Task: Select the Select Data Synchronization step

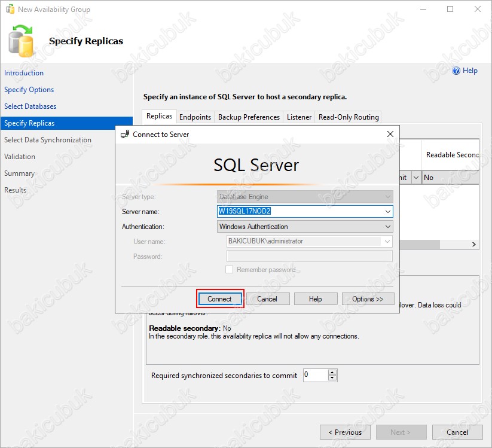Action: pyautogui.click(x=48, y=140)
